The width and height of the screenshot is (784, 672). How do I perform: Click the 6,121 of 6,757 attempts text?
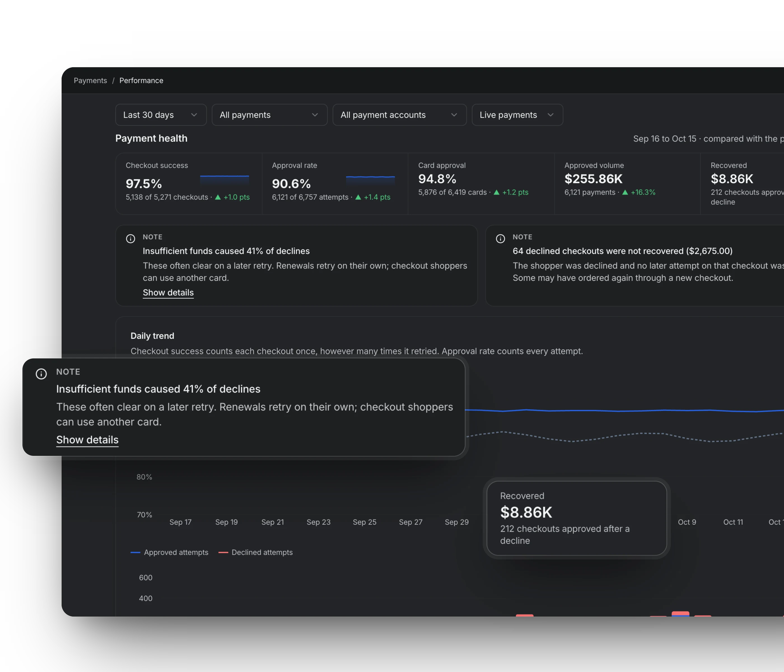(x=310, y=197)
